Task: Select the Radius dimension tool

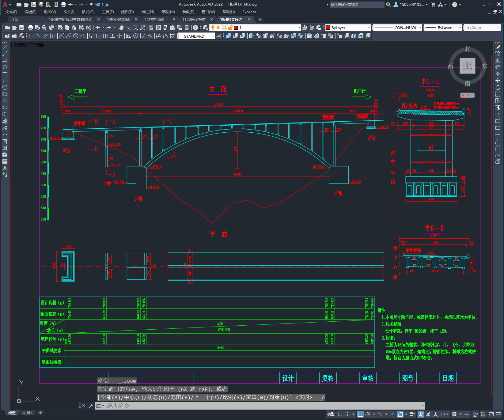Action: (x=62, y=36)
